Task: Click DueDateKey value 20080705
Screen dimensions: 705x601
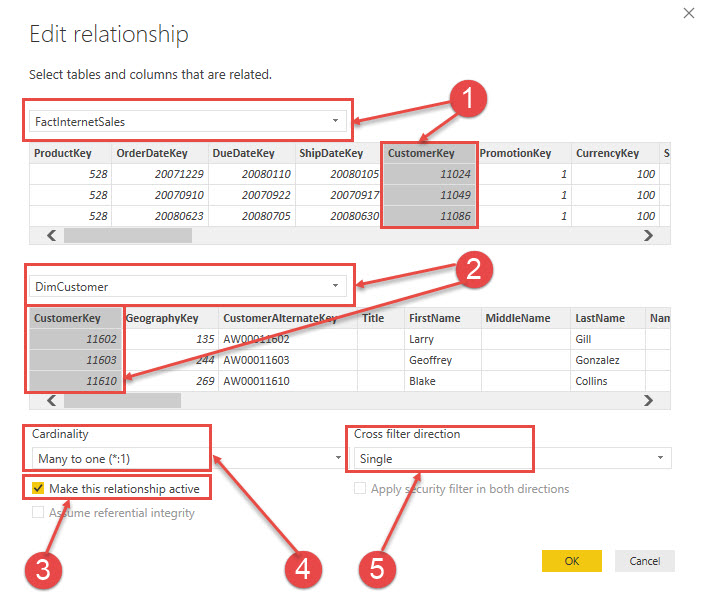Action: (x=266, y=216)
